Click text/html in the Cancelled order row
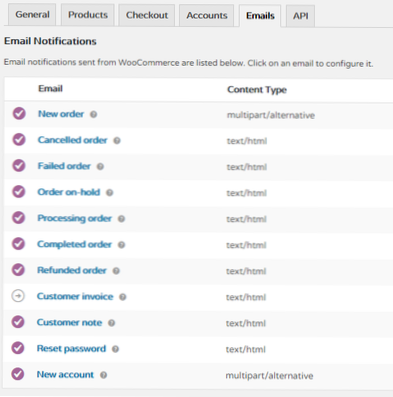Screen dimensions: 393x397 [247, 141]
